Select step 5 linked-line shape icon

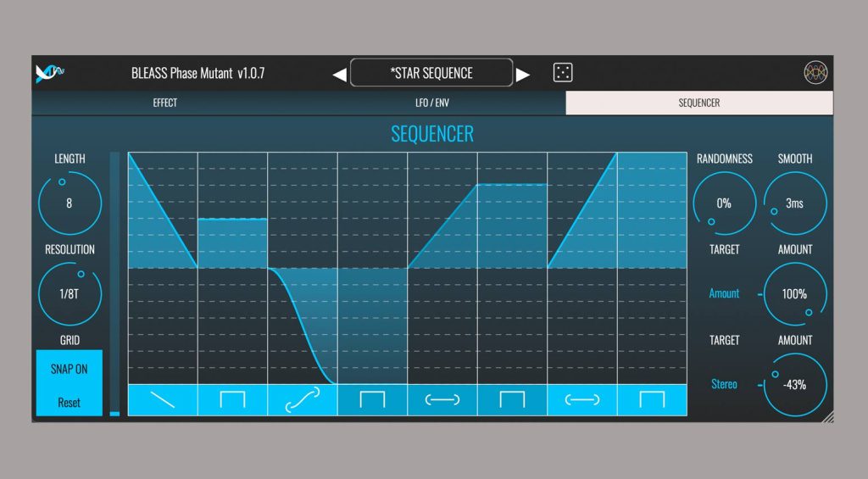tap(442, 400)
